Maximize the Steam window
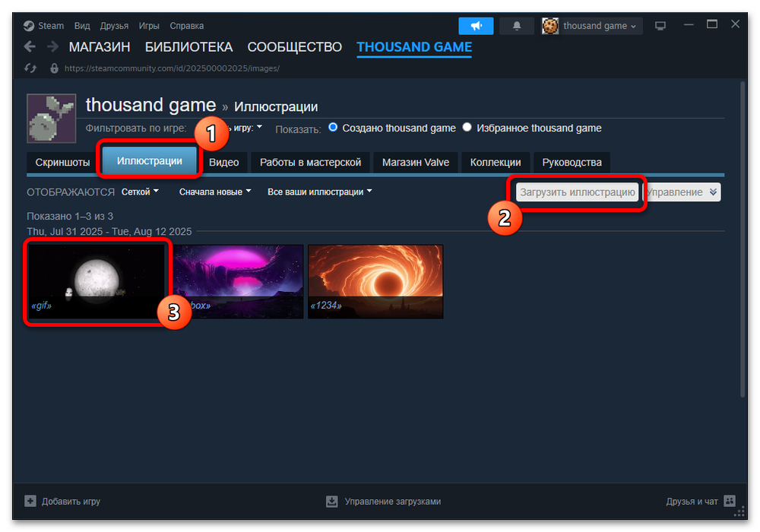Viewport: 760px width, 532px height. pyautogui.click(x=711, y=24)
